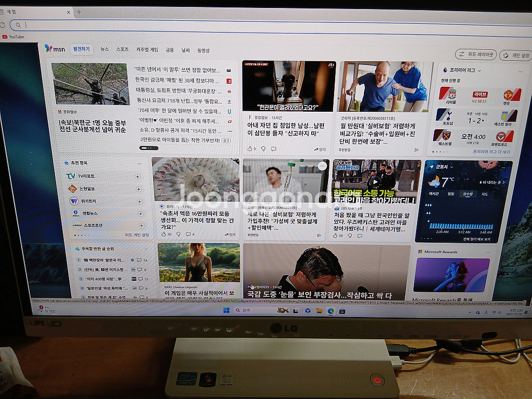The image size is (532, 399).
Task: Click 전체 일기 예보 보기
Action: coord(476,238)
